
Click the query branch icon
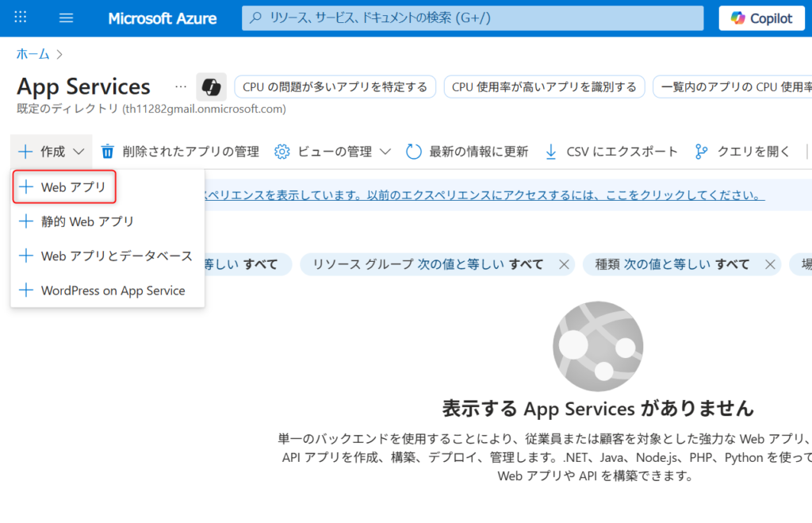701,152
